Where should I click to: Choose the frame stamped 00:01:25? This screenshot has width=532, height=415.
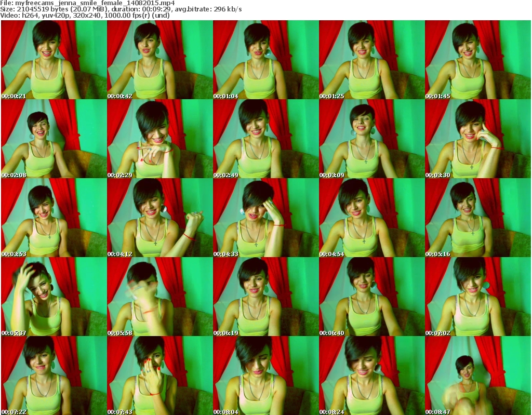pos(371,60)
